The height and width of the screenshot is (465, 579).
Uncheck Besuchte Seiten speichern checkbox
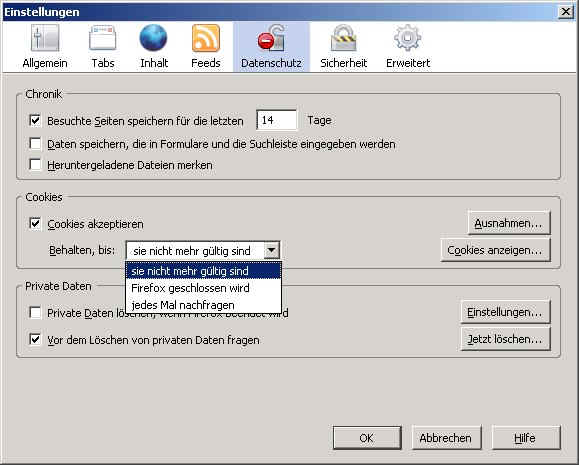tap(35, 120)
